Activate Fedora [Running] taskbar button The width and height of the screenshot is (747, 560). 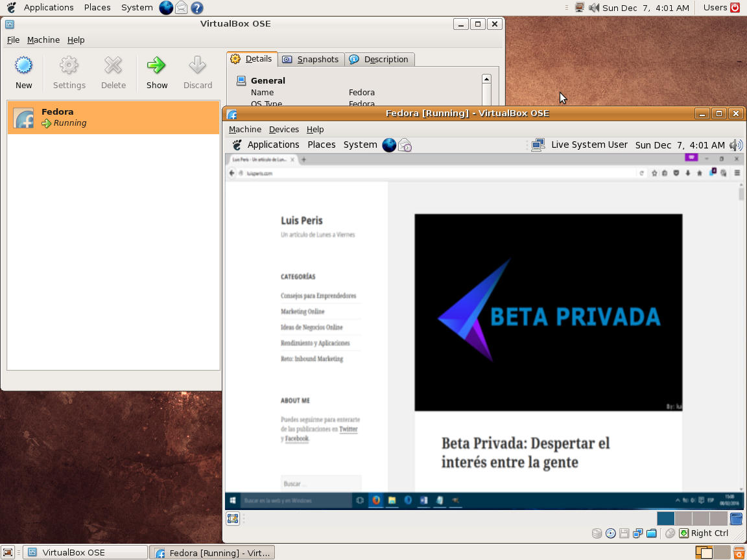click(x=212, y=552)
